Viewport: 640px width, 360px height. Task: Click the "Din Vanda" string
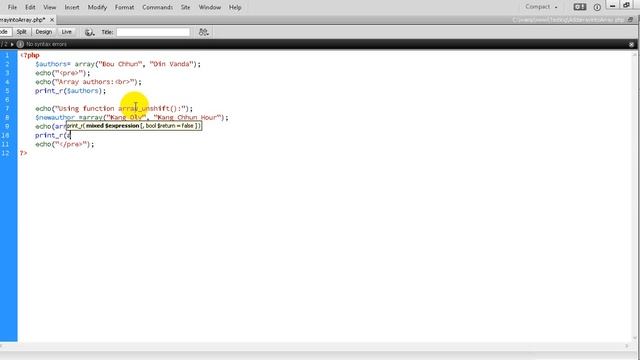(x=170, y=64)
